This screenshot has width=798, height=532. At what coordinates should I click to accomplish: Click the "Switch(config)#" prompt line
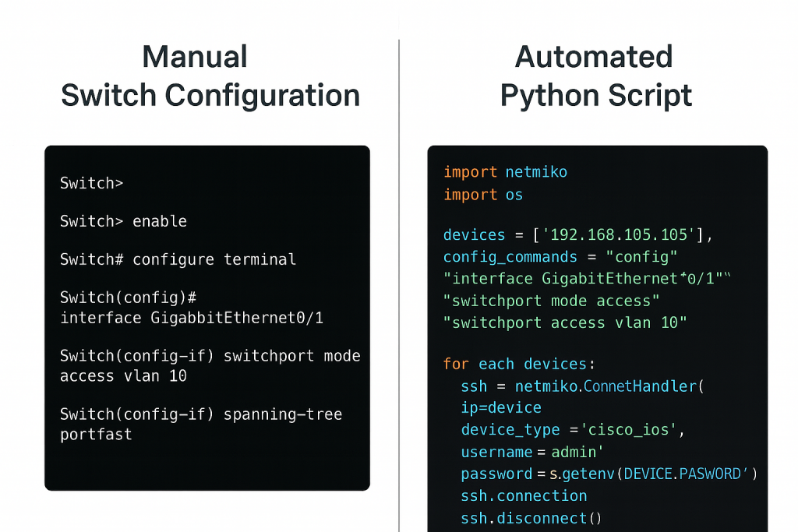click(129, 298)
